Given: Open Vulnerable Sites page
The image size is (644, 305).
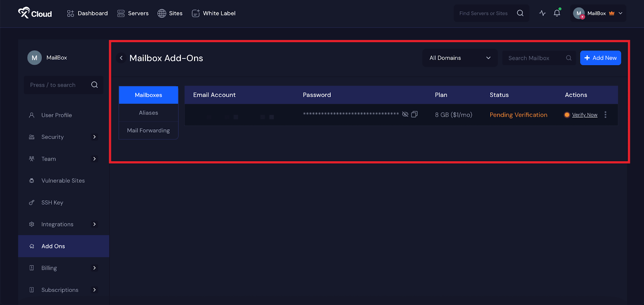Looking at the screenshot, I should 63,181.
